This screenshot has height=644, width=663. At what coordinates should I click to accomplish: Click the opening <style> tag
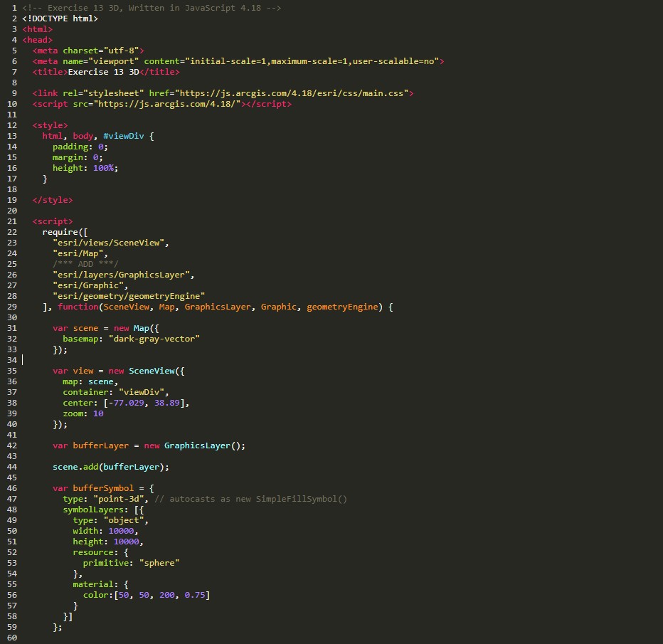[50, 125]
